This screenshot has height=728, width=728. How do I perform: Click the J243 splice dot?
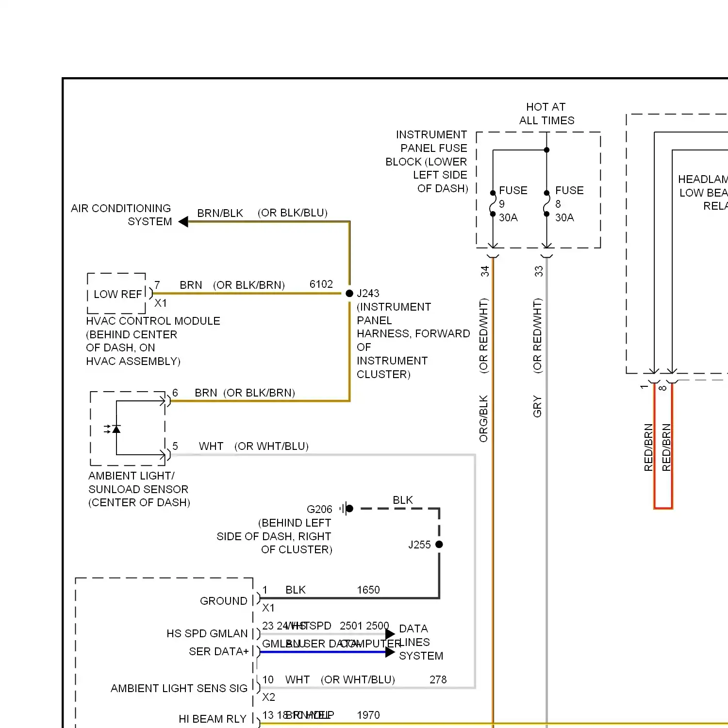coord(349,293)
